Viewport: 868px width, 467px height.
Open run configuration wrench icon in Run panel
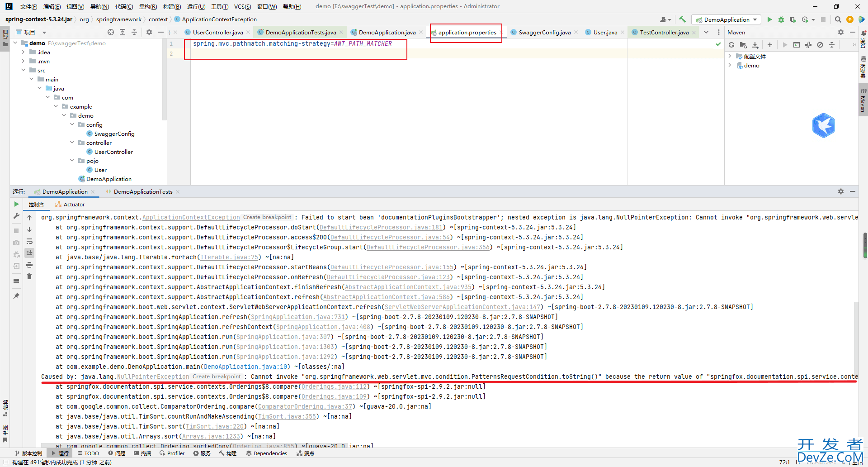(x=16, y=216)
